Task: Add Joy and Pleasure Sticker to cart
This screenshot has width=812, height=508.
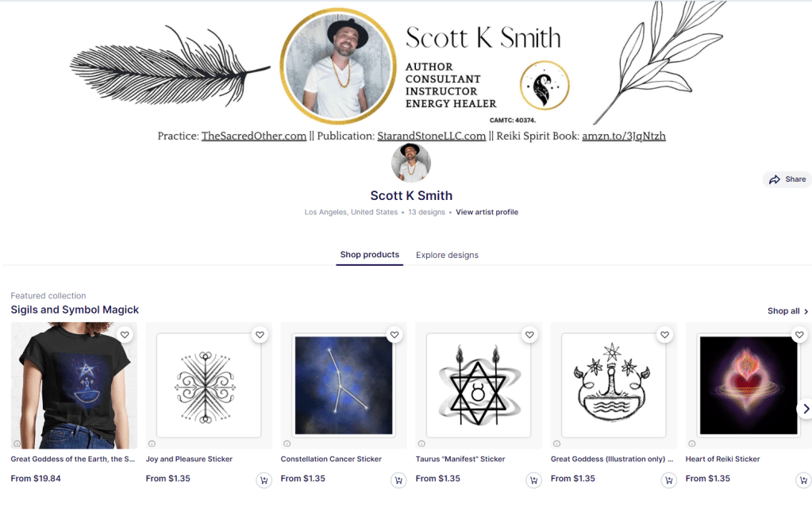Action: (x=264, y=480)
